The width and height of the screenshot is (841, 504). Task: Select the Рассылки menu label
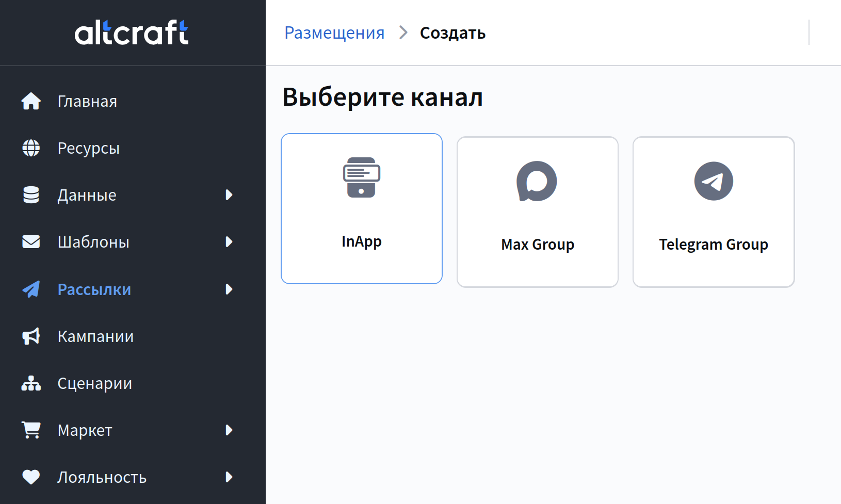point(94,289)
